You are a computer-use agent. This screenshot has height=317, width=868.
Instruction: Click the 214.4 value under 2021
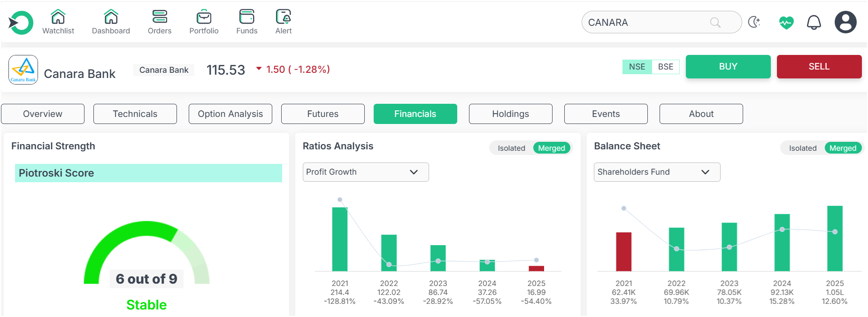click(340, 292)
